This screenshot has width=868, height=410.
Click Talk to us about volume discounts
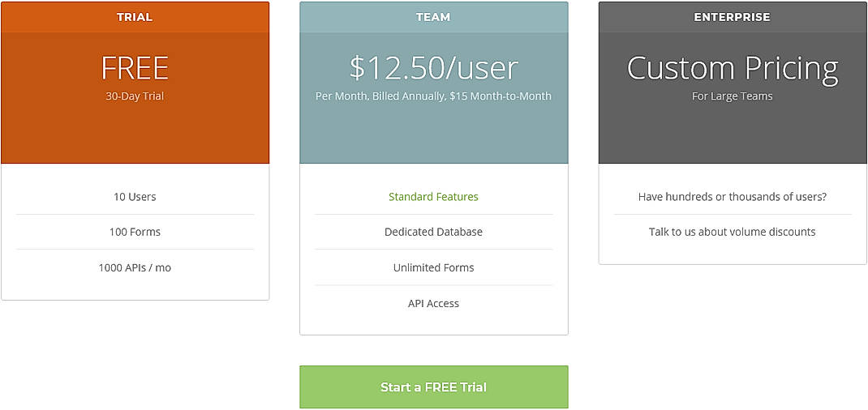[x=732, y=232]
